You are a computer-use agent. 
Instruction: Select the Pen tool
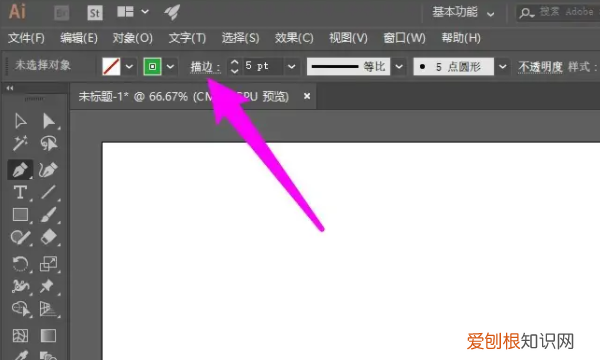[x=20, y=170]
